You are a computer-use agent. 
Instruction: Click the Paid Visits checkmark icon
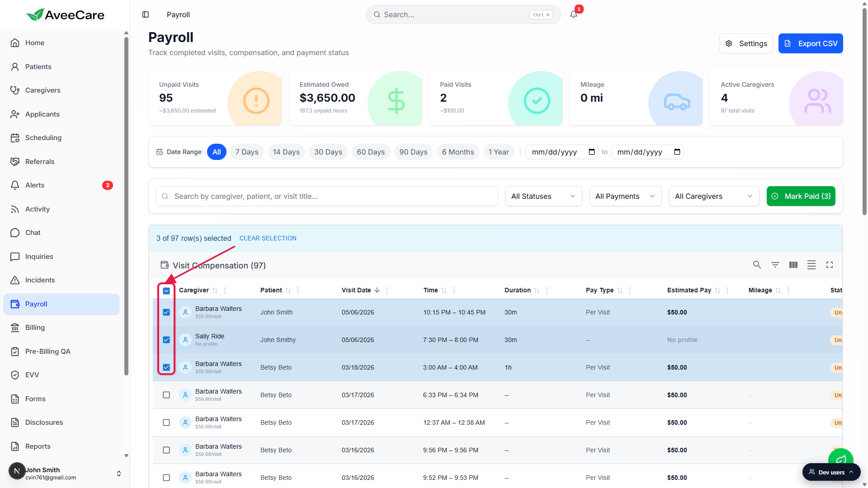coord(537,100)
